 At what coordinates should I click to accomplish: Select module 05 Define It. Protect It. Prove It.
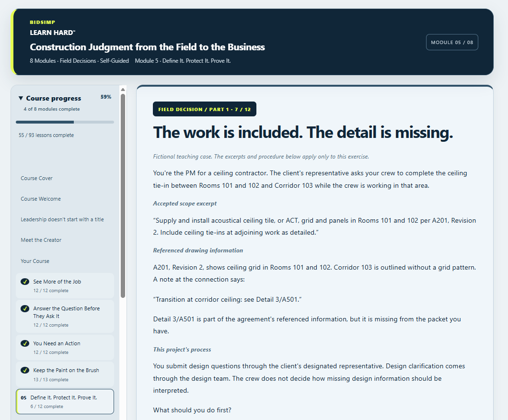click(65, 401)
